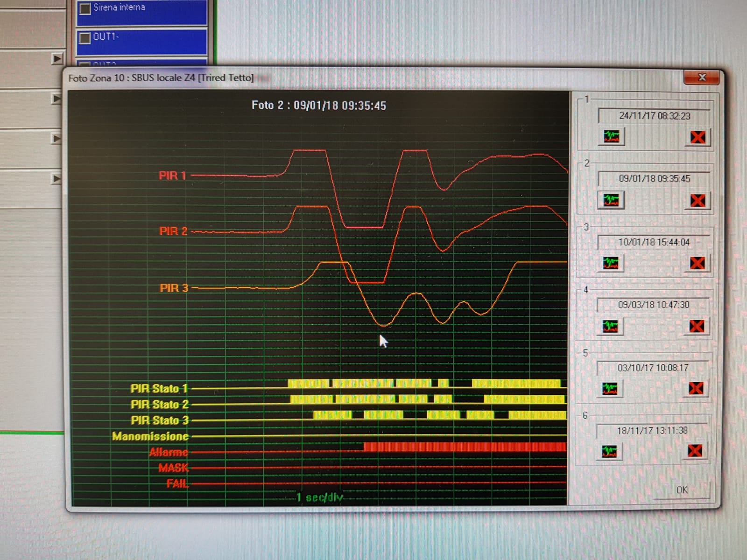Click the Allarme row label
Viewport: 747px width, 560px height.
click(x=169, y=452)
